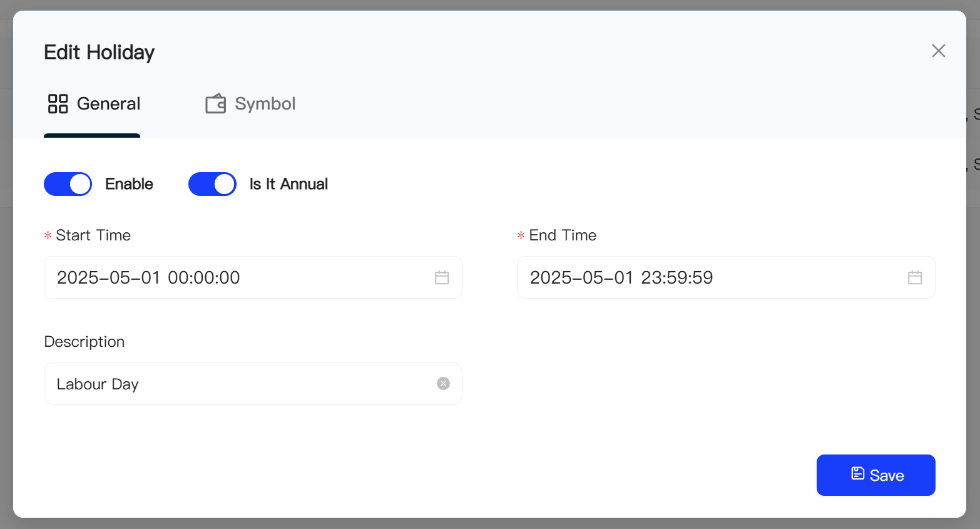Save the holiday changes
Image resolution: width=980 pixels, height=529 pixels.
pos(875,475)
